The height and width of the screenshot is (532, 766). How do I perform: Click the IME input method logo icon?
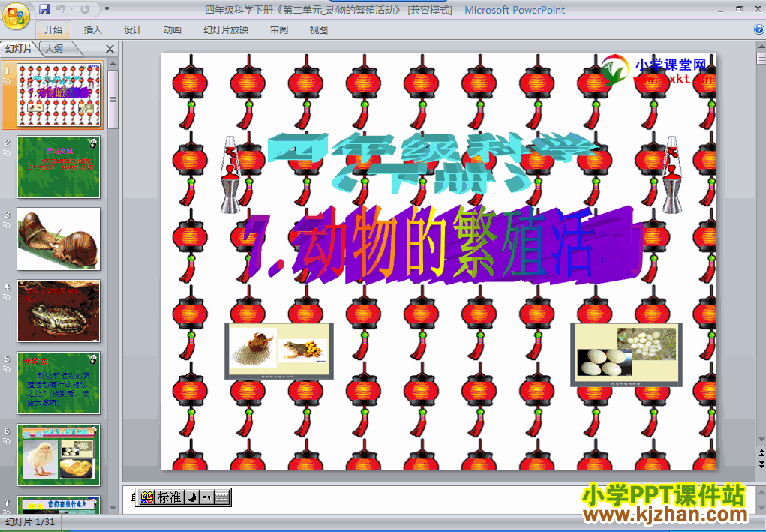point(146,497)
